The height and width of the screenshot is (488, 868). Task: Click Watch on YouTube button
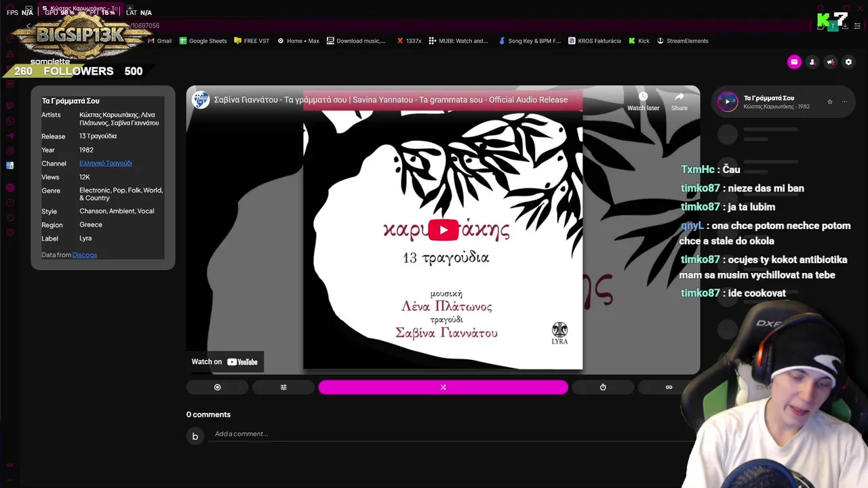[x=224, y=362]
